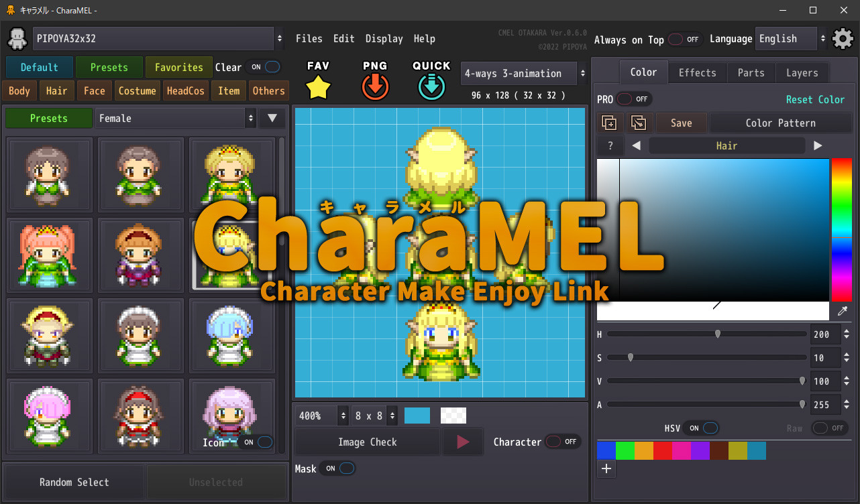Select the Costume parts category
Screen dimensions: 860x504
click(x=138, y=90)
